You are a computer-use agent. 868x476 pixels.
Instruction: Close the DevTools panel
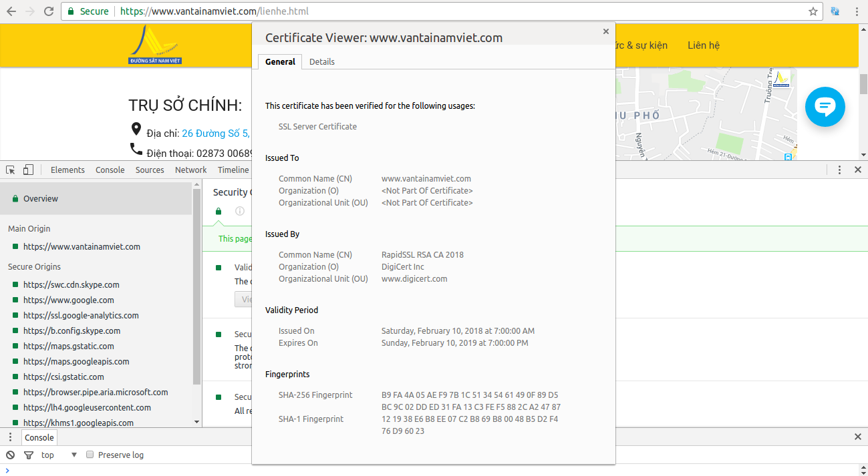[858, 170]
